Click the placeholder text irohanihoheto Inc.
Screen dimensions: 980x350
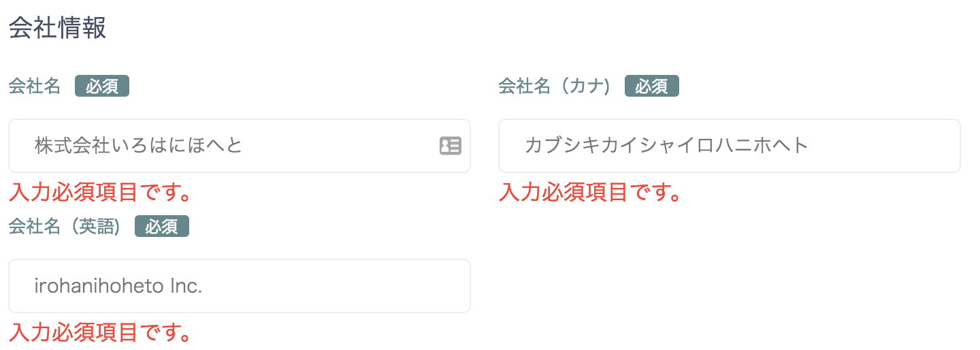pos(118,287)
